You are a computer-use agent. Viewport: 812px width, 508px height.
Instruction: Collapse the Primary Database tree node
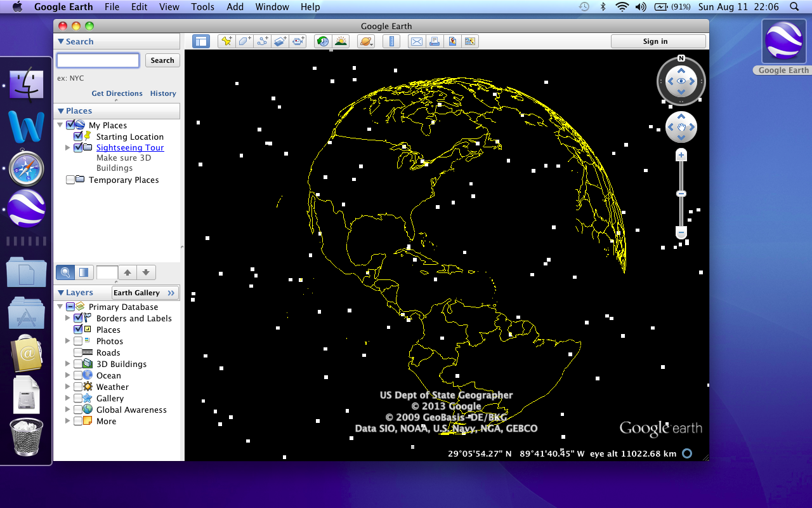[x=60, y=307]
